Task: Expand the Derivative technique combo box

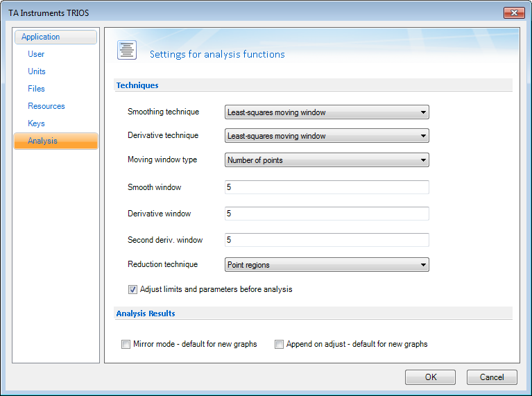Action: tap(327, 136)
